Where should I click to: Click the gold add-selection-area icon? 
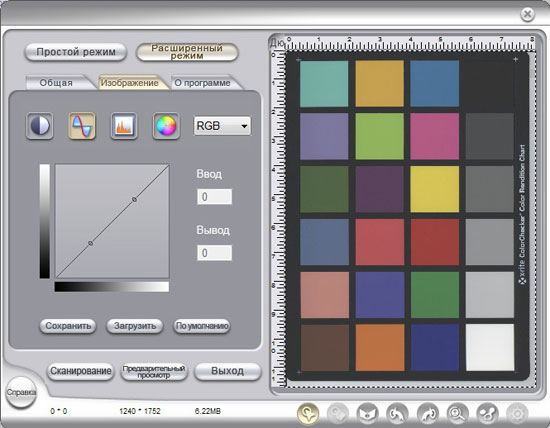click(308, 414)
